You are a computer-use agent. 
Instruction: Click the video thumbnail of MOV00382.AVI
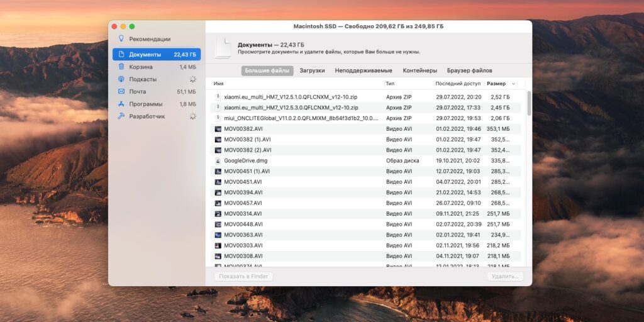pos(218,129)
